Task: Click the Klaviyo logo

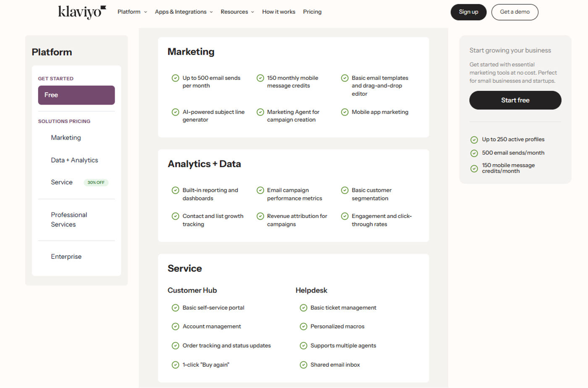Action: pos(82,12)
